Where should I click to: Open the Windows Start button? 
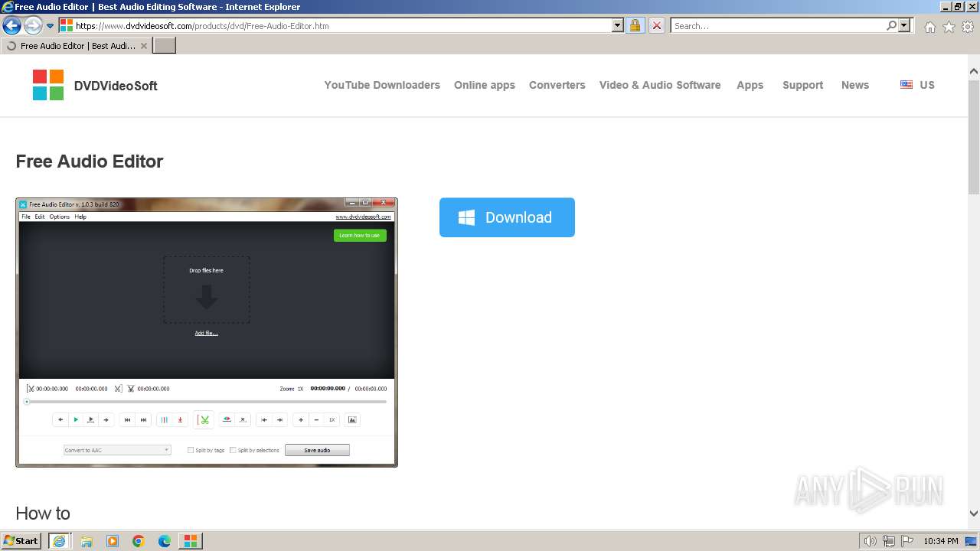tap(21, 540)
